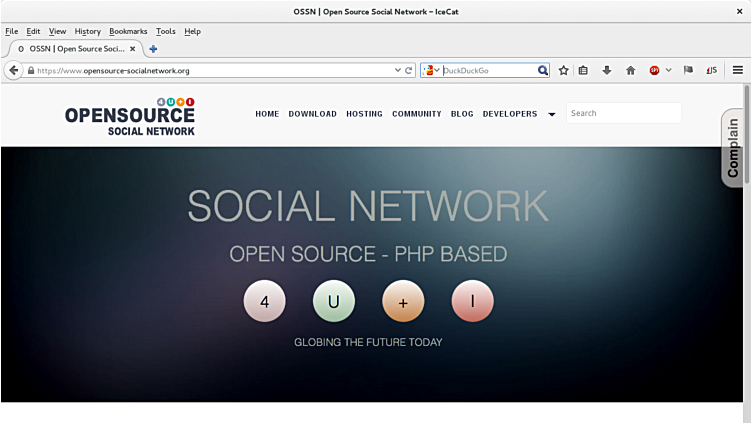The image size is (752, 423).
Task: Click the red circle labeled I
Action: pos(472,301)
